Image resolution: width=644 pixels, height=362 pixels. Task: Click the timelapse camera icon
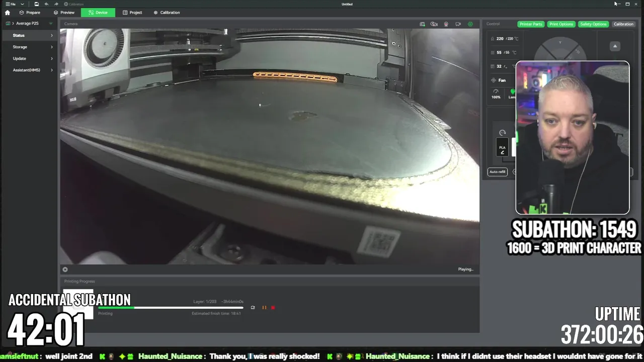(434, 24)
